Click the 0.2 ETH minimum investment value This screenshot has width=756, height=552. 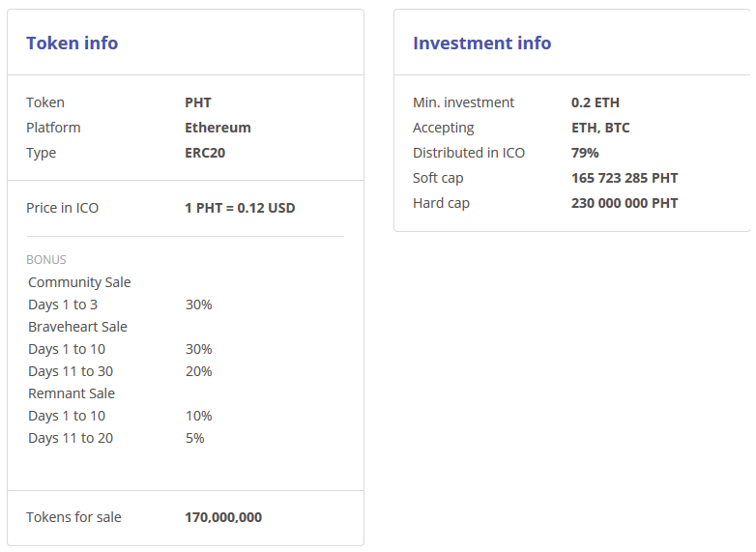click(596, 102)
